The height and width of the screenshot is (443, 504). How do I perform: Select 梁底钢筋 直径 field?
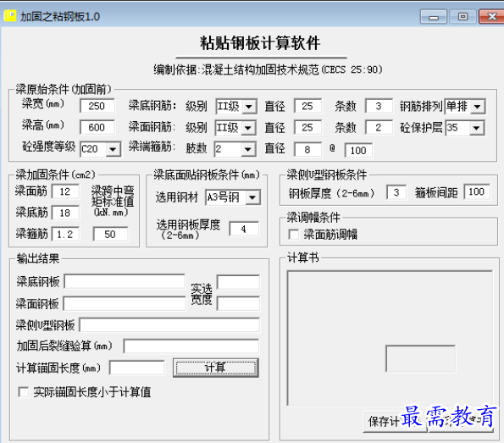307,106
